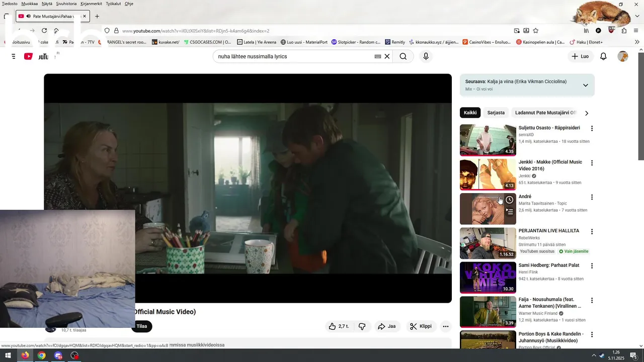
Task: Open Suljettu Osasto - Räppiraideri thumbnail
Action: 488,140
